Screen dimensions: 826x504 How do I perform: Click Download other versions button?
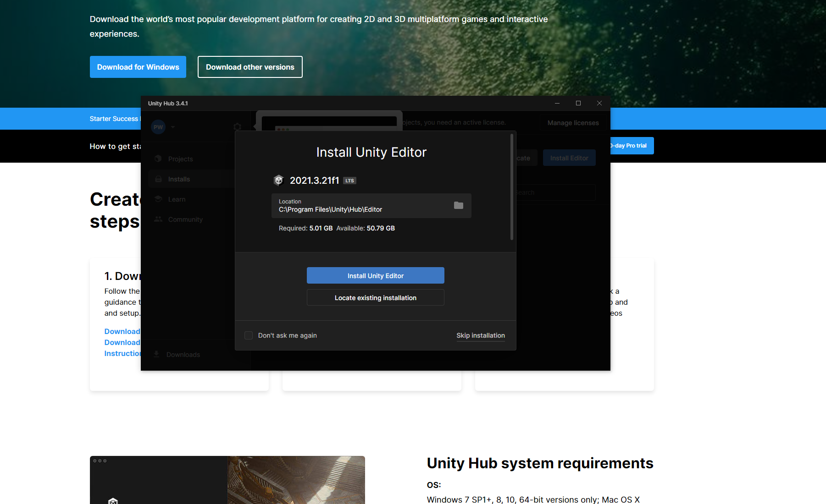(x=250, y=67)
